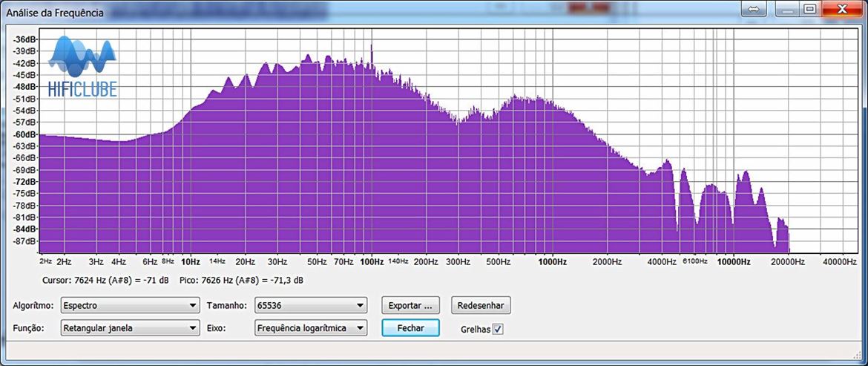Click the 4000Hz frequency axis label
This screenshot has height=366, width=868.
pos(661,261)
